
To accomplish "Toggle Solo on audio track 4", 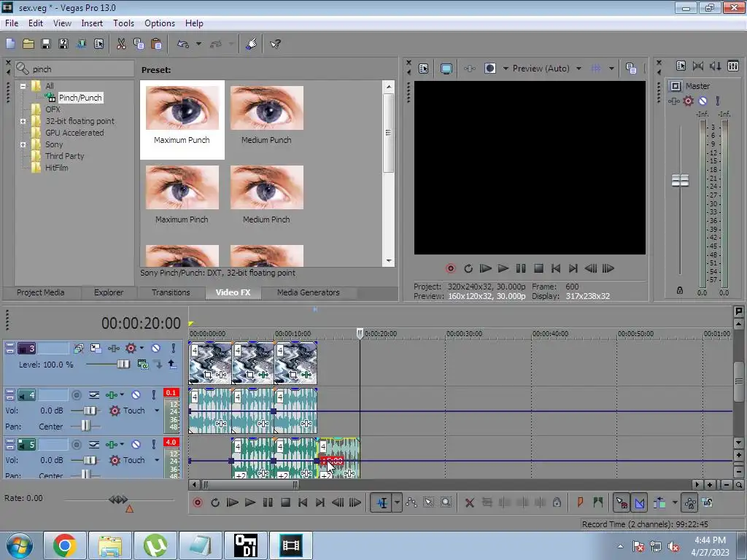I will [x=153, y=394].
